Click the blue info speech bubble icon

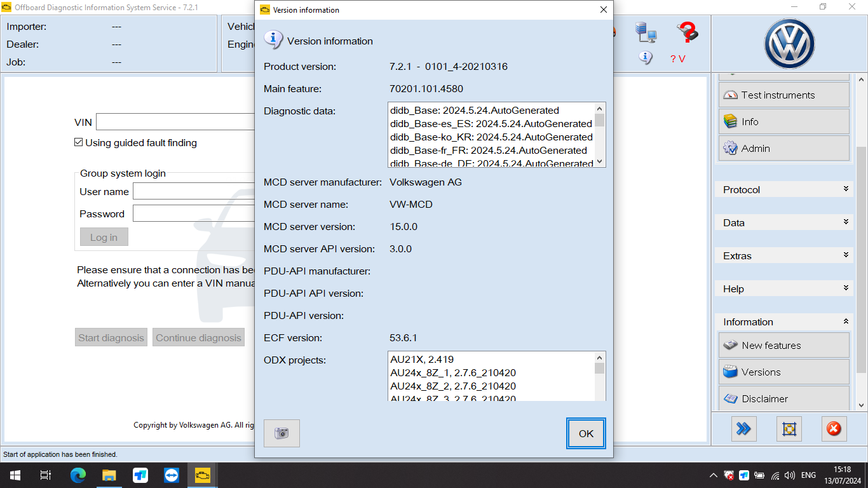click(x=646, y=58)
